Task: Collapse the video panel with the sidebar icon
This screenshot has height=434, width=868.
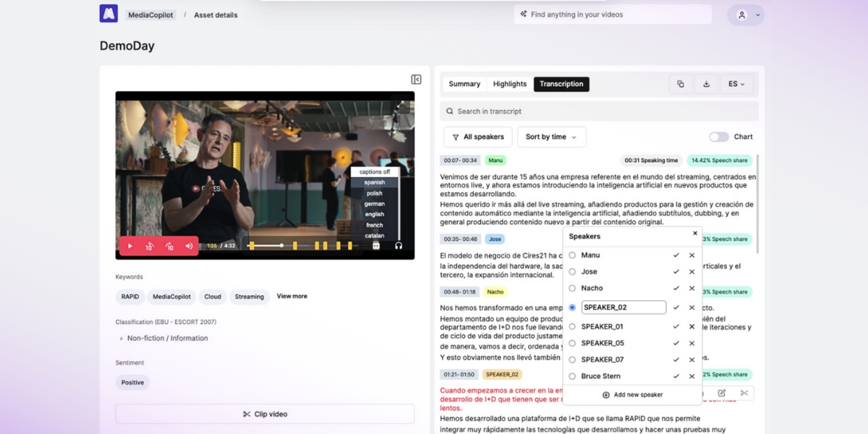Action: point(415,80)
